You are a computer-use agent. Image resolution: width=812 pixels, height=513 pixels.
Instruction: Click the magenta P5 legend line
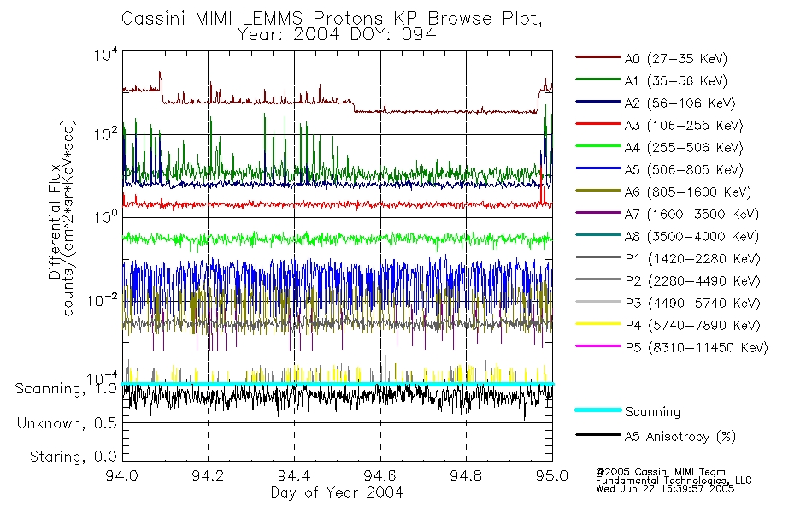point(598,345)
